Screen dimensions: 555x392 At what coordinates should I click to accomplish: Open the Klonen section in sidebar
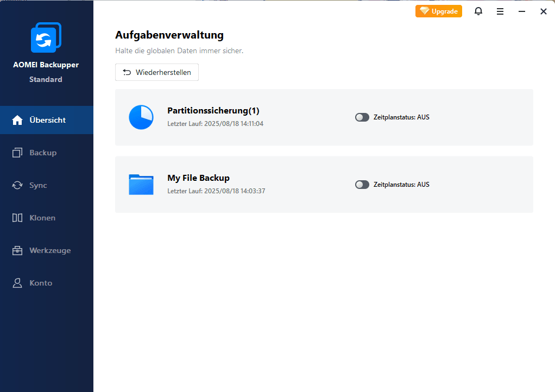47,218
